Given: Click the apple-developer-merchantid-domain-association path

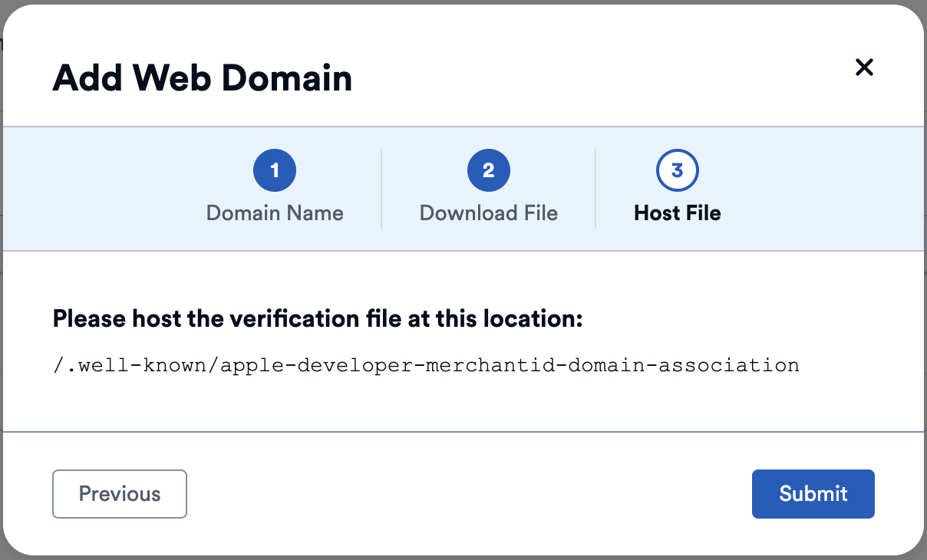Looking at the screenshot, I should pos(425,365).
